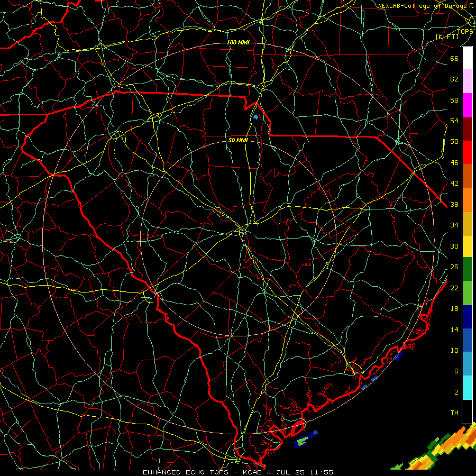The width and height of the screenshot is (476, 476).
Task: Pick the dark orange legend swatch
Action: [467, 176]
